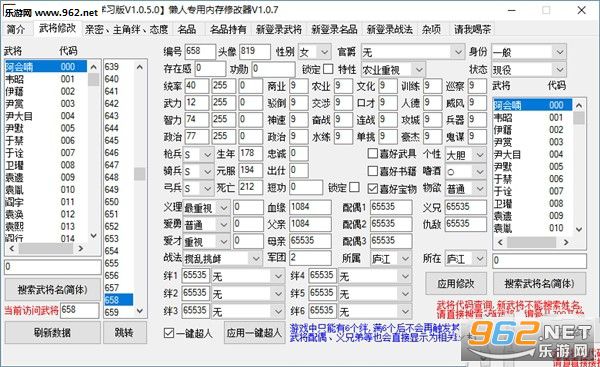Click the 配偶1 input field
600x367 pixels.
(391, 207)
